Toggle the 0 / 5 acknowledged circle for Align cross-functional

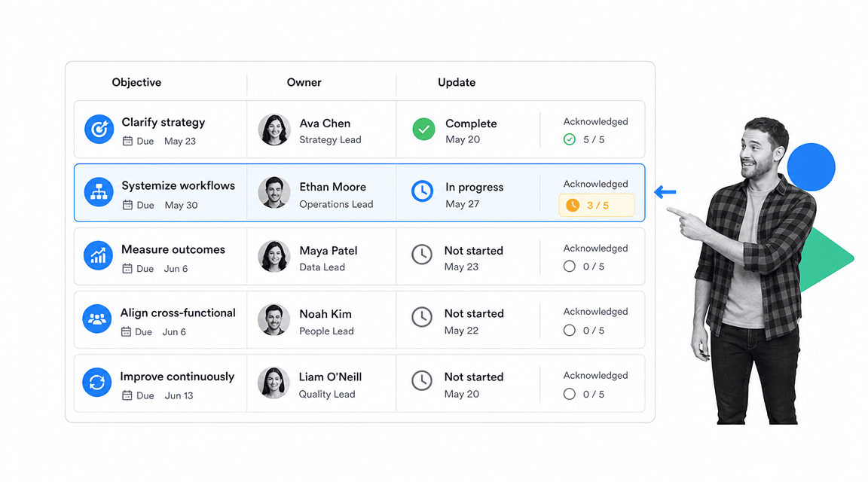click(x=569, y=331)
